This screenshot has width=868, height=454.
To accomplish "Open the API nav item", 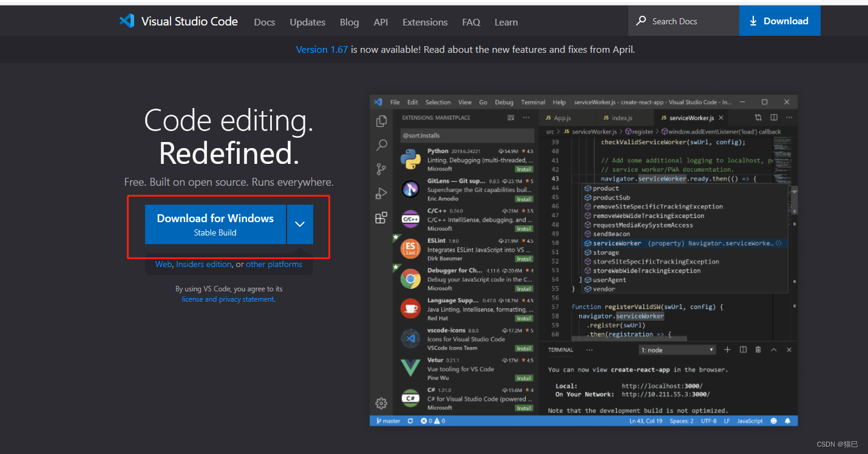I will 381,22.
